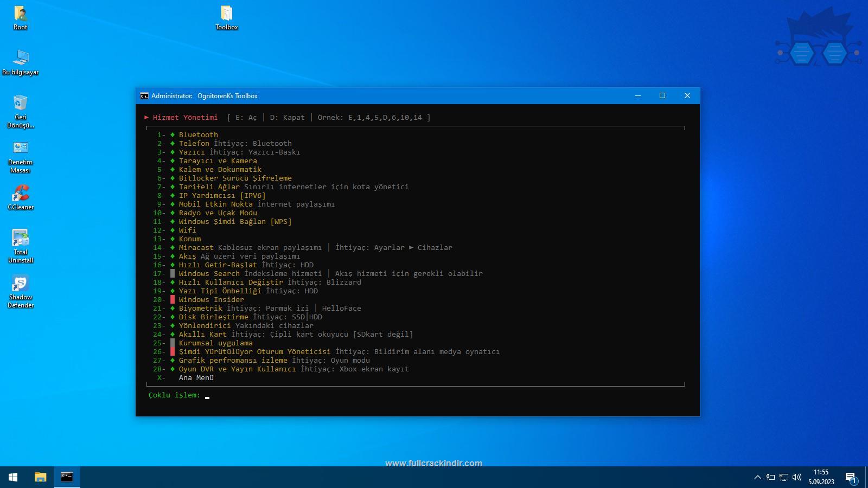This screenshot has height=488, width=868.
Task: Select Shadow Defender desktop shortcut
Action: point(20,291)
